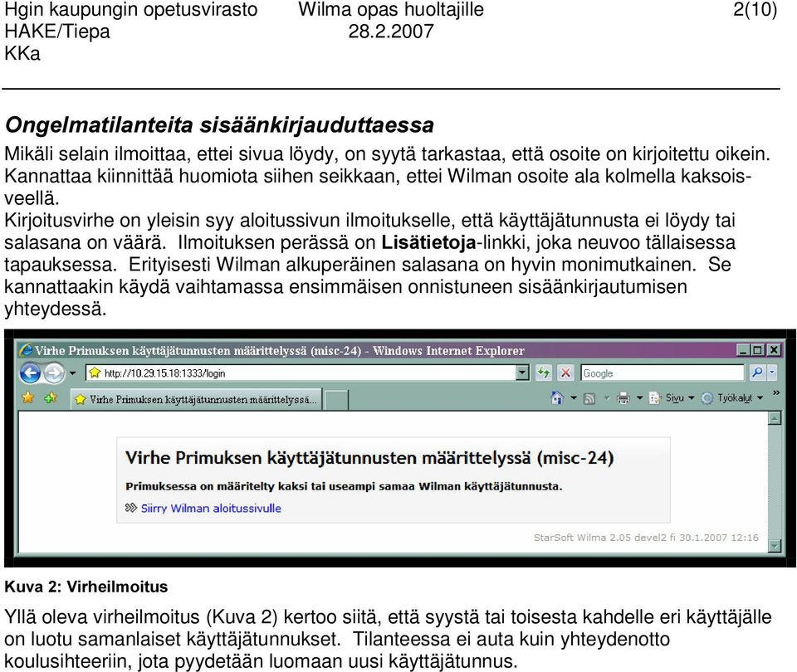797x672 pixels.
Task: Click scrollbar down arrow in browser
Action: tap(775, 546)
